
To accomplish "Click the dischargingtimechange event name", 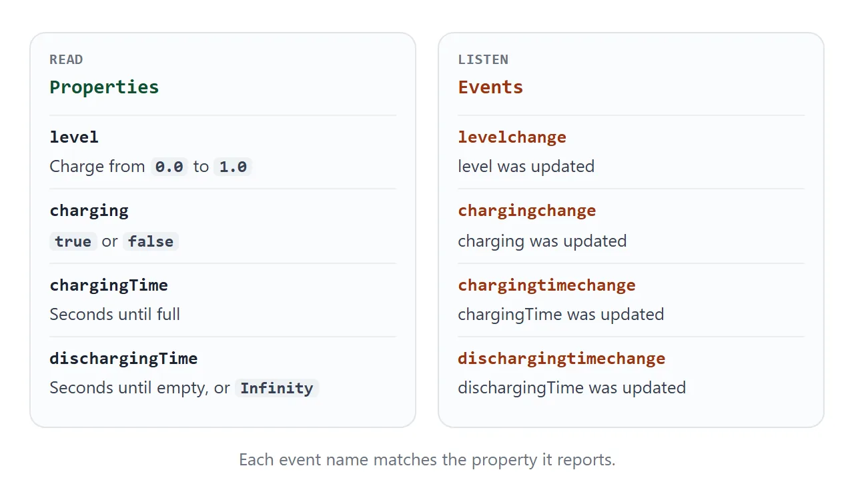I will pos(562,359).
